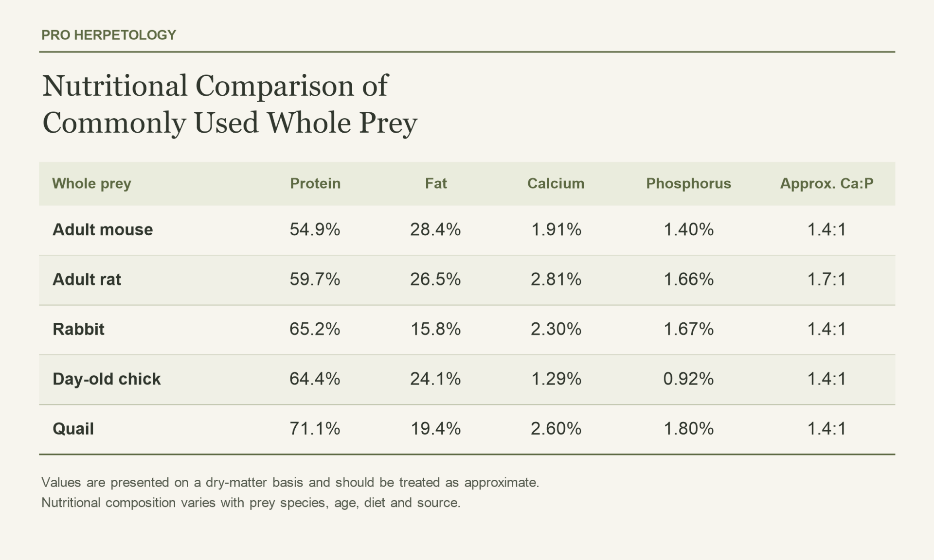Select the Adult mouse row label

pos(103,229)
